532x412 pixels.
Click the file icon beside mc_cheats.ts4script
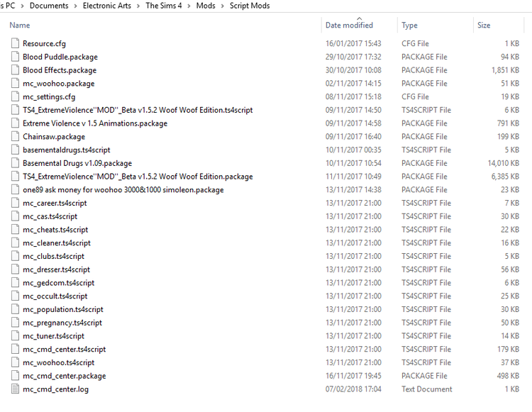tap(15, 230)
